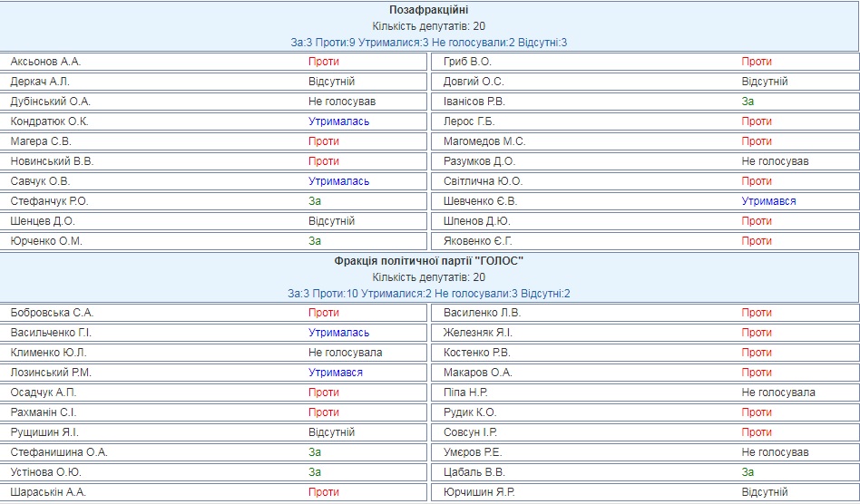Screen dimensions: 860x504
Task: Select Юрчишин Я.Р.'s Відсутній status
Action: point(765,492)
